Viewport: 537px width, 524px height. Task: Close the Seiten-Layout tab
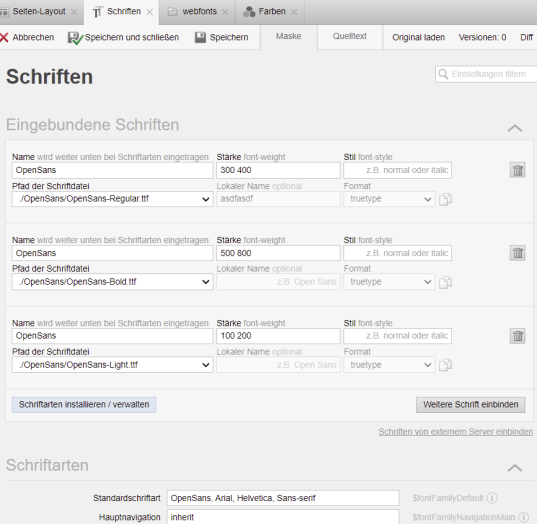point(74,12)
